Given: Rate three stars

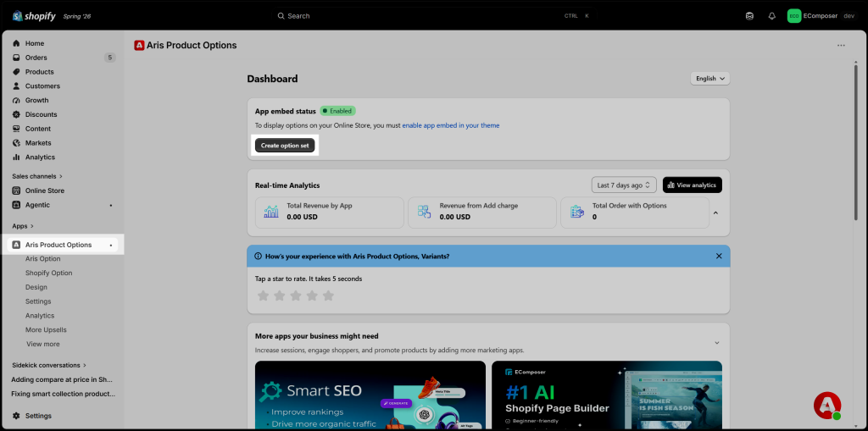Looking at the screenshot, I should (x=296, y=296).
